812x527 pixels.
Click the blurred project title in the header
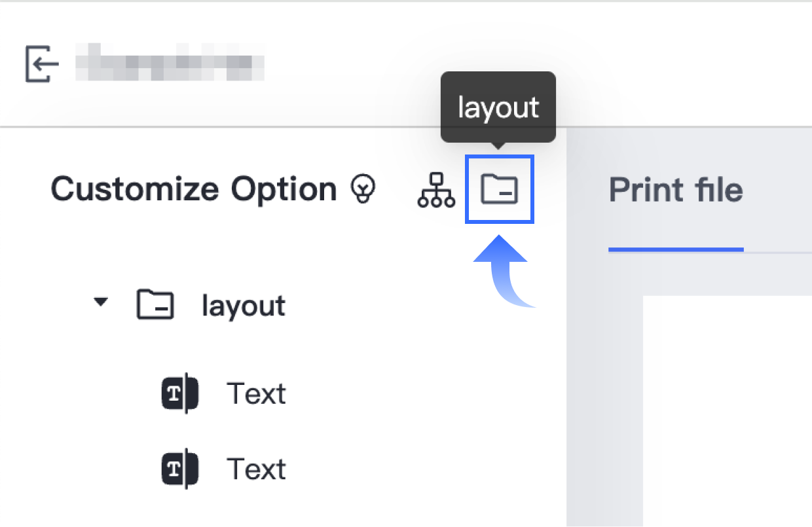(170, 62)
